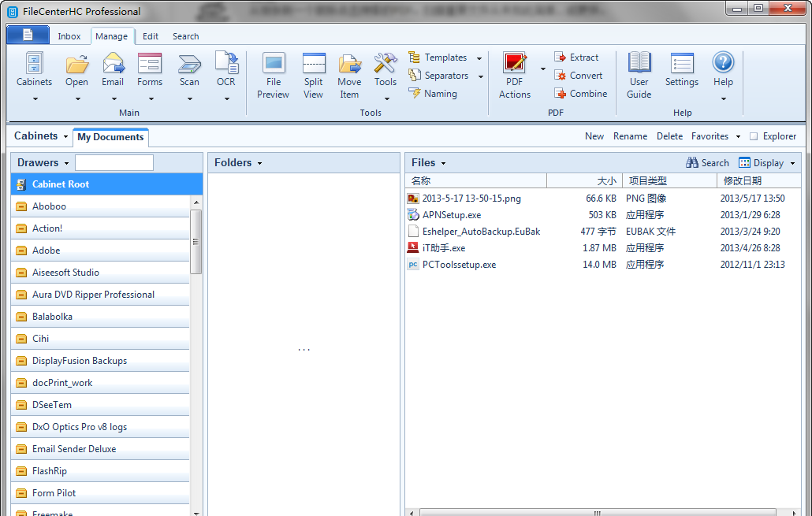Select the Cabinet Root drawer

106,184
